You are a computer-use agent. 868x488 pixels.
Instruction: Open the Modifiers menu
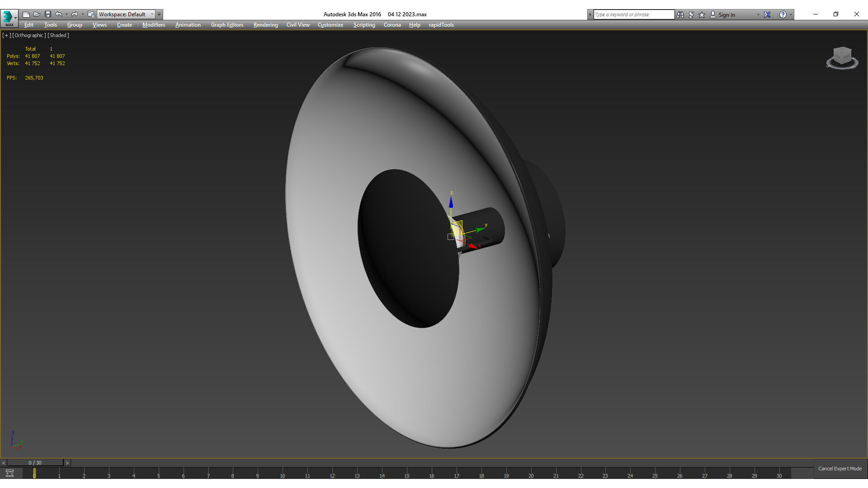coord(153,25)
